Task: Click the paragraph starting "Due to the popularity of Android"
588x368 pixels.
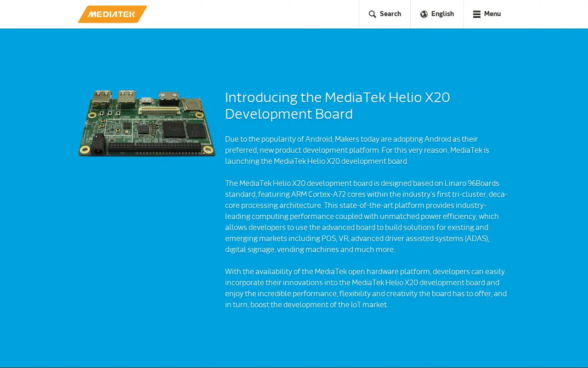Action: coord(357,150)
